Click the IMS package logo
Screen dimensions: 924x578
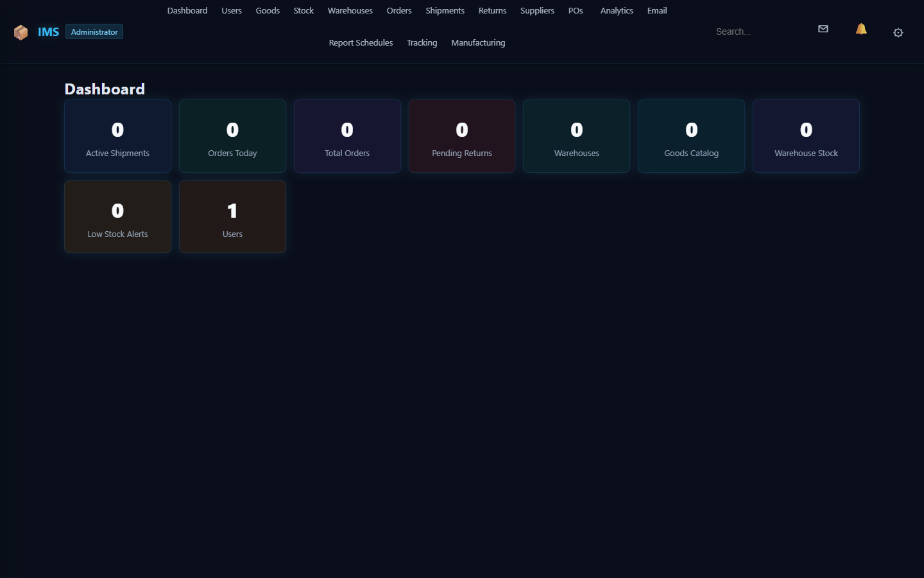click(x=21, y=31)
